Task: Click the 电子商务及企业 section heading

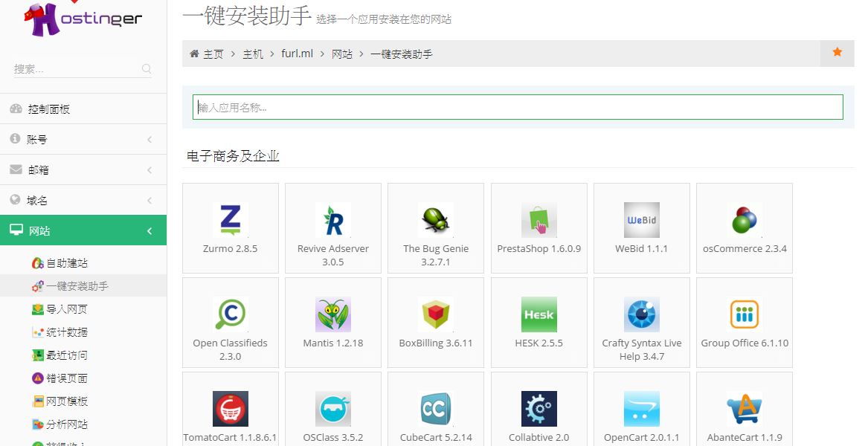Action: [233, 156]
